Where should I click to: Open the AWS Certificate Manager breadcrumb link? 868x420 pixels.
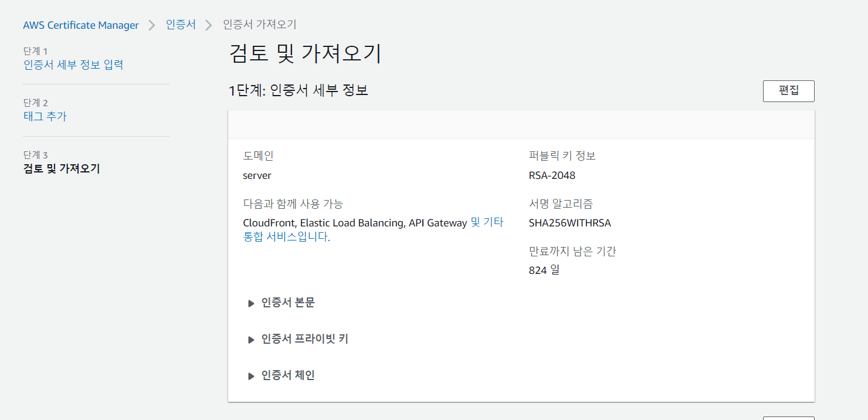tap(81, 25)
